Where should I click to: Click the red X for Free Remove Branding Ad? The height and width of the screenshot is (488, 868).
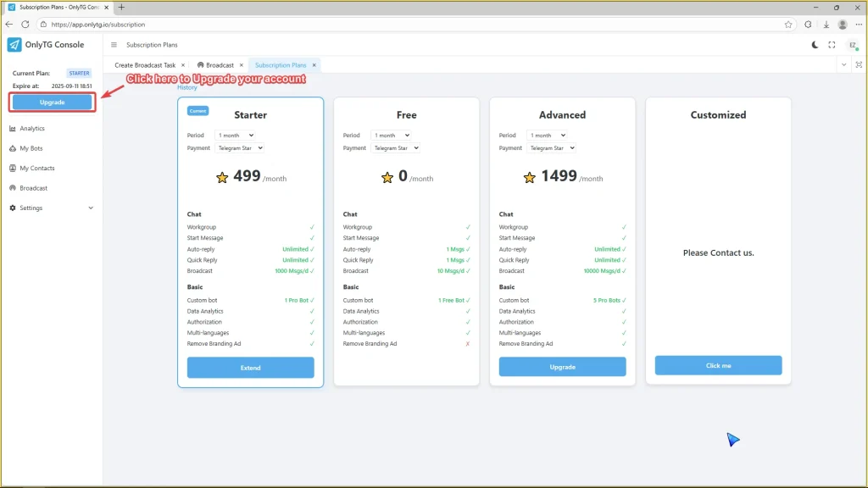coord(468,344)
